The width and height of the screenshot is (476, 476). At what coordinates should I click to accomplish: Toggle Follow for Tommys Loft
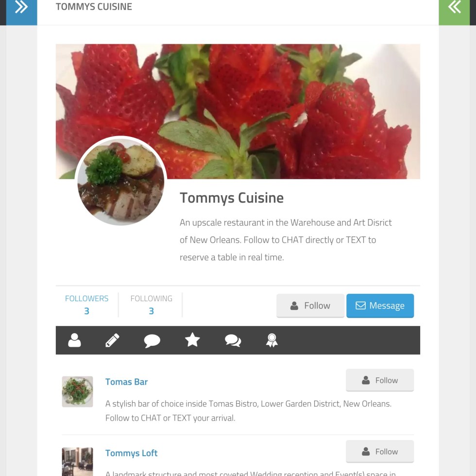[x=380, y=451]
